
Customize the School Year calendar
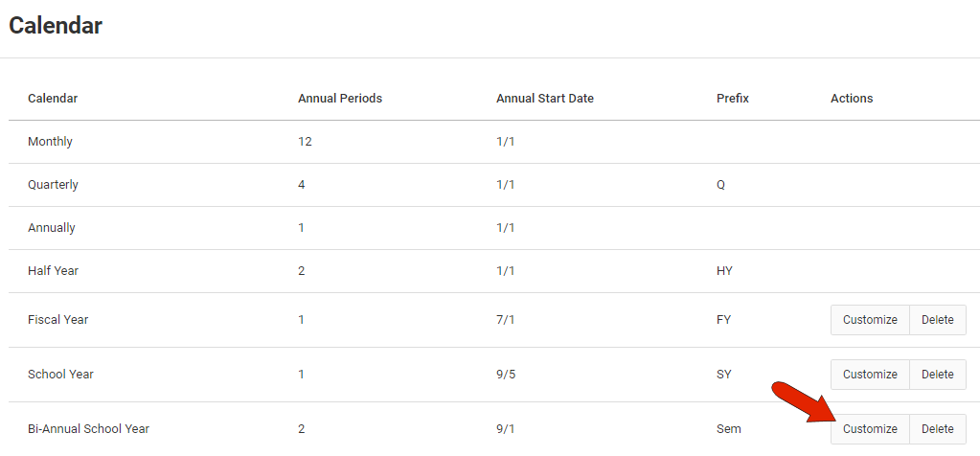point(870,375)
